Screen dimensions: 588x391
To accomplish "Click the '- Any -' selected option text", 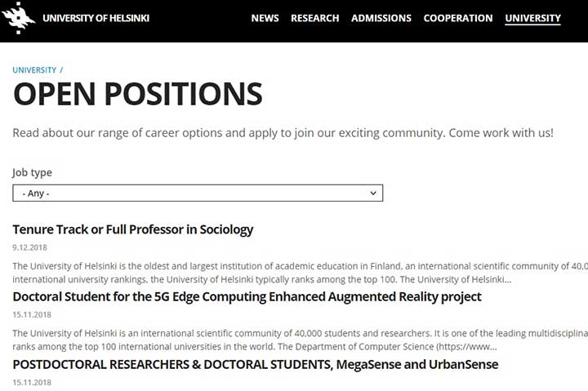I will coord(36,193).
